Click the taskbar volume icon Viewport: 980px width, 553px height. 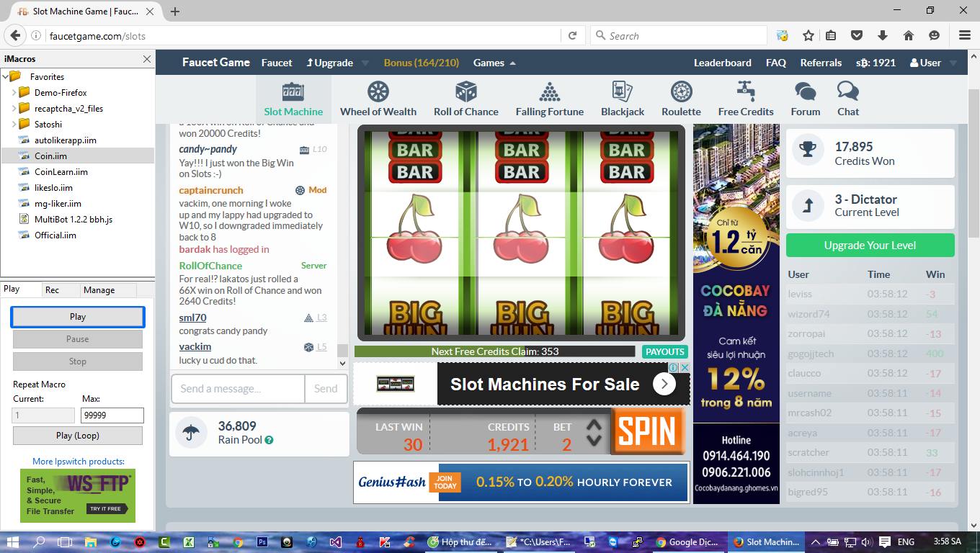click(x=866, y=542)
